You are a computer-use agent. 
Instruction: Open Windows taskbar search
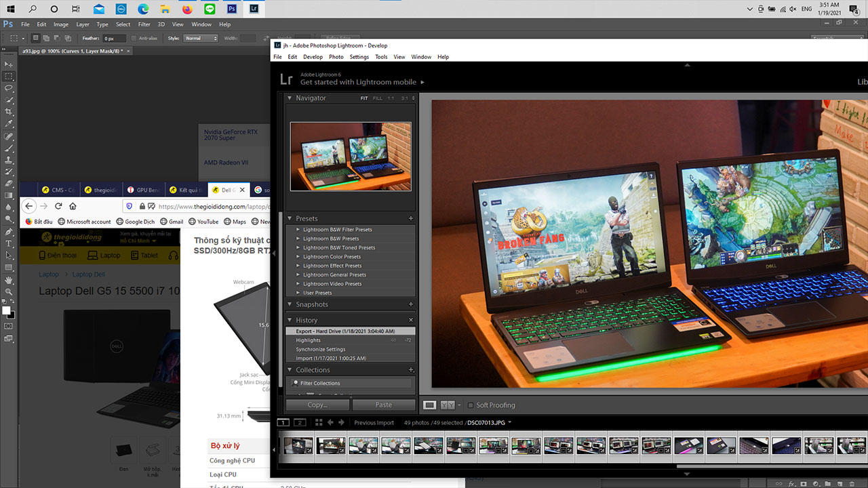click(x=33, y=9)
